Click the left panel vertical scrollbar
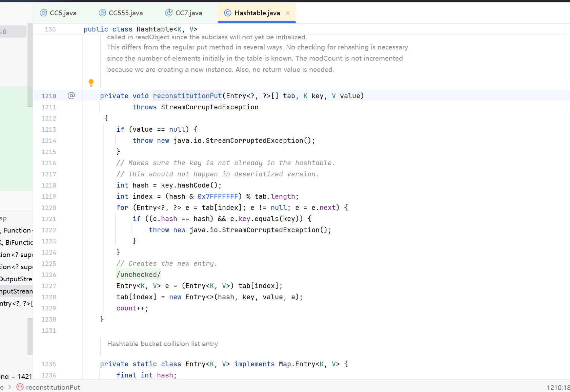This screenshot has height=392, width=570. click(x=30, y=64)
